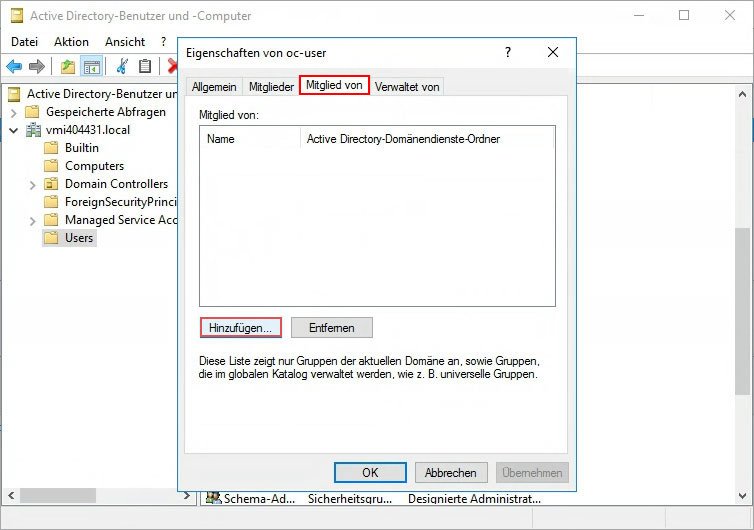Switch to the Mitglieder tab

(271, 87)
